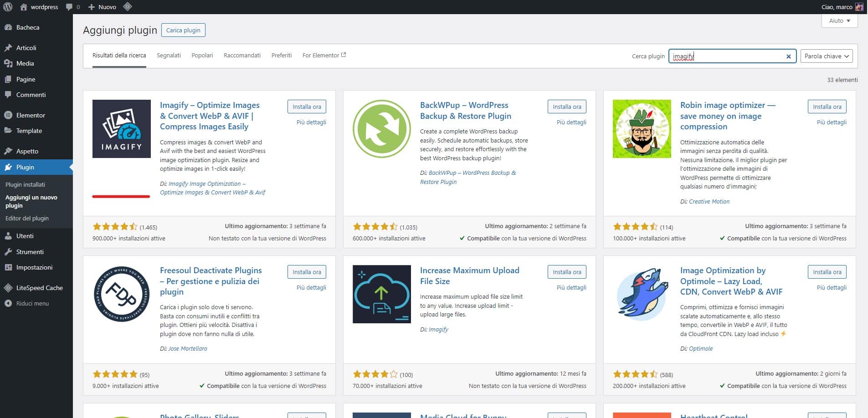Click the BackWPup plugin logo
Image resolution: width=868 pixels, height=418 pixels.
(381, 129)
